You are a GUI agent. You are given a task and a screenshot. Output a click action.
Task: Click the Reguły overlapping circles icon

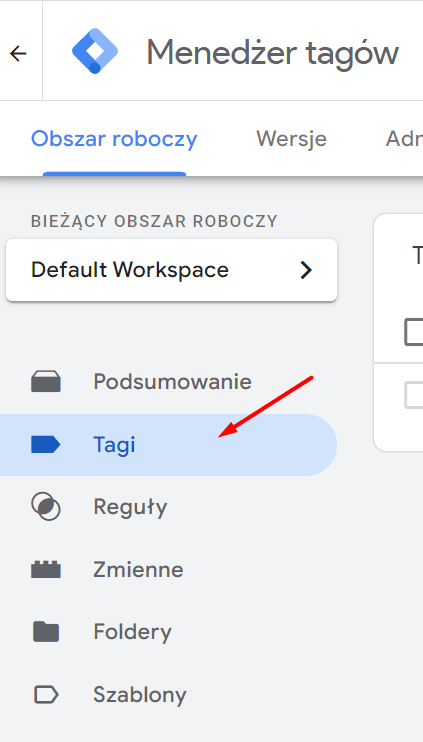tap(46, 507)
